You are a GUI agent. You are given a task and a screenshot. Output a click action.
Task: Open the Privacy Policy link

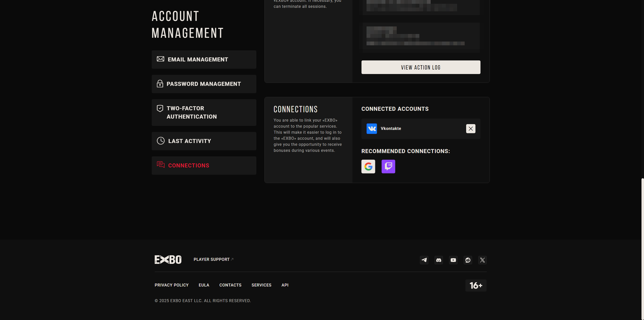pos(172,285)
